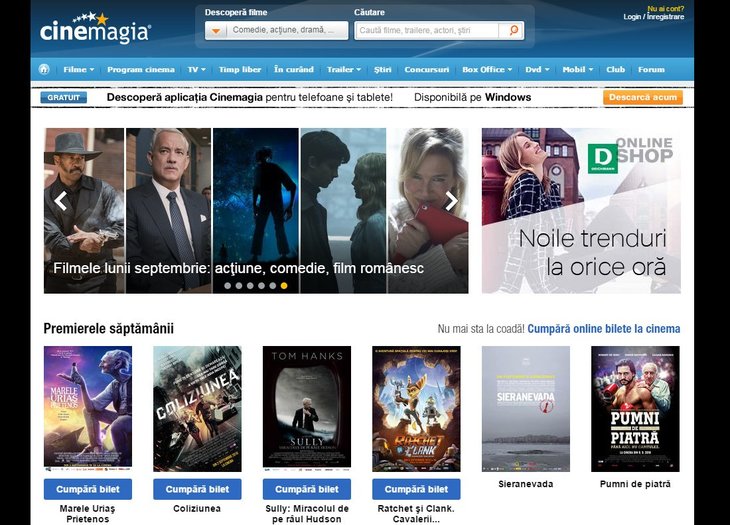Expand the TV menu
This screenshot has height=525, width=730.
196,69
